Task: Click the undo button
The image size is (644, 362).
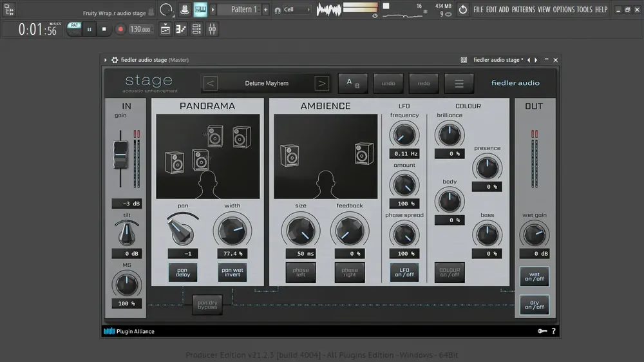Action: [388, 83]
